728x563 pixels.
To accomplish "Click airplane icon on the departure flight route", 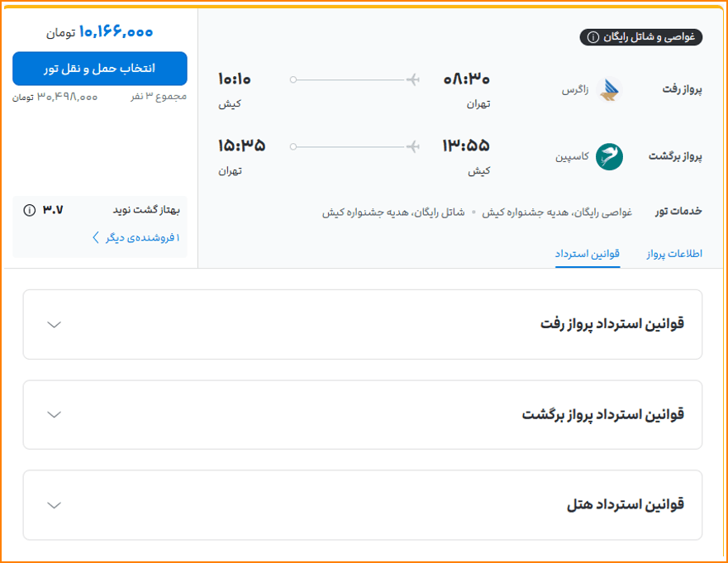I will pos(413,79).
